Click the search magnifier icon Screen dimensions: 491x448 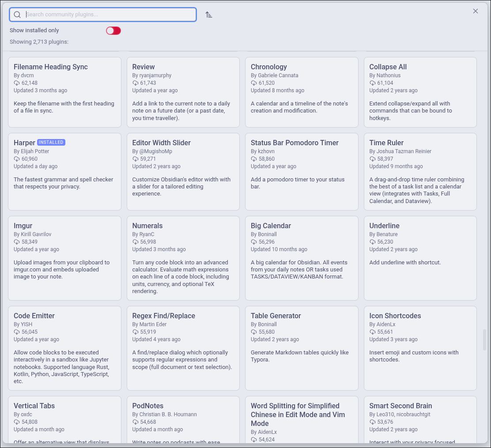click(17, 15)
